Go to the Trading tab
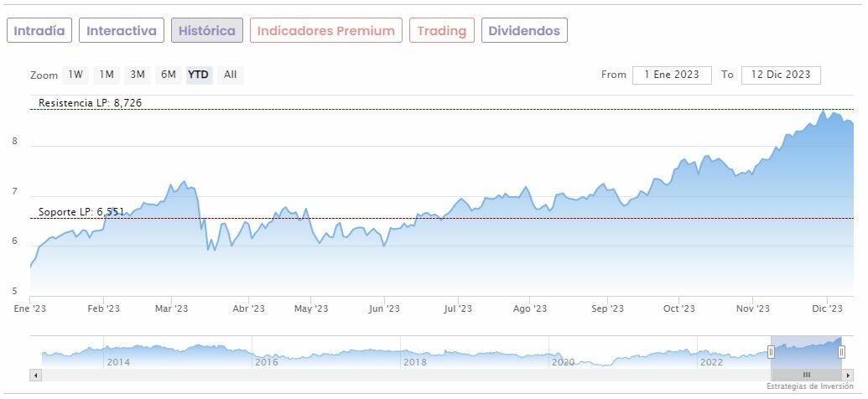 pyautogui.click(x=442, y=31)
